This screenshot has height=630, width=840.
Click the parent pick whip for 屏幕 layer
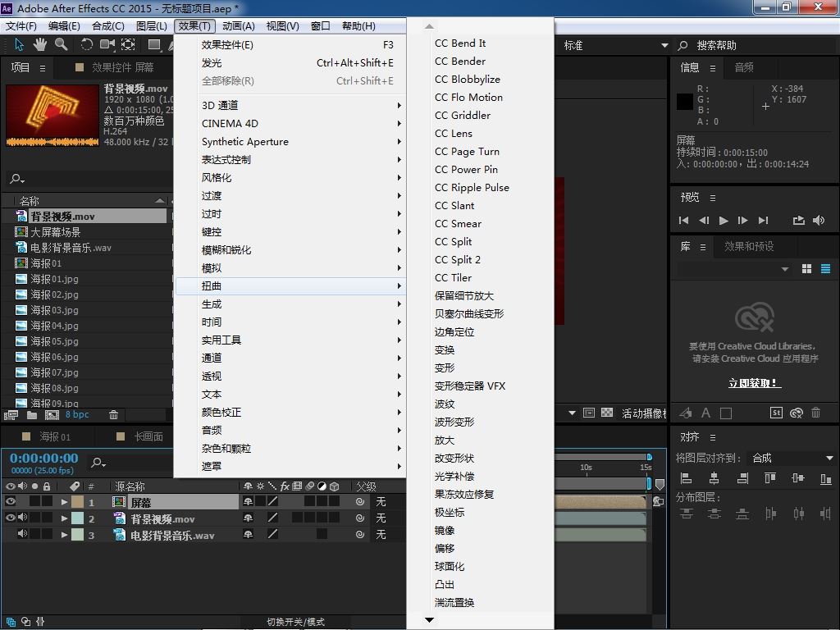(x=360, y=502)
